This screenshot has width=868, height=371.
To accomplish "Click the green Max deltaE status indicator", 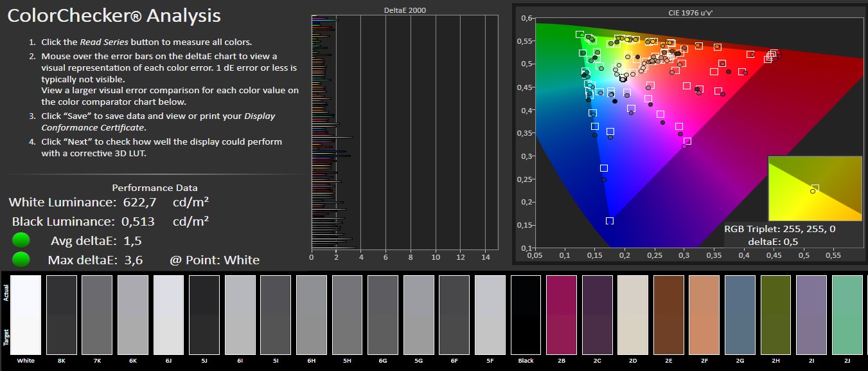I will (21, 260).
